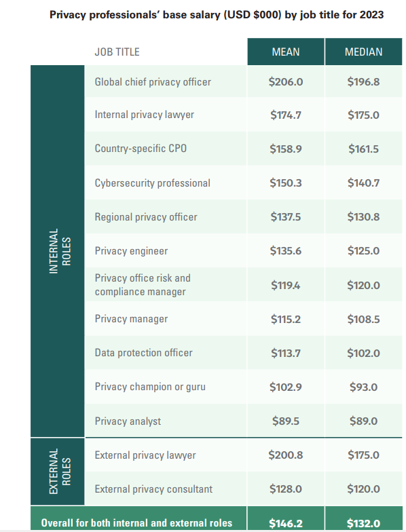Select the Cybersecurity professional job title

[152, 183]
